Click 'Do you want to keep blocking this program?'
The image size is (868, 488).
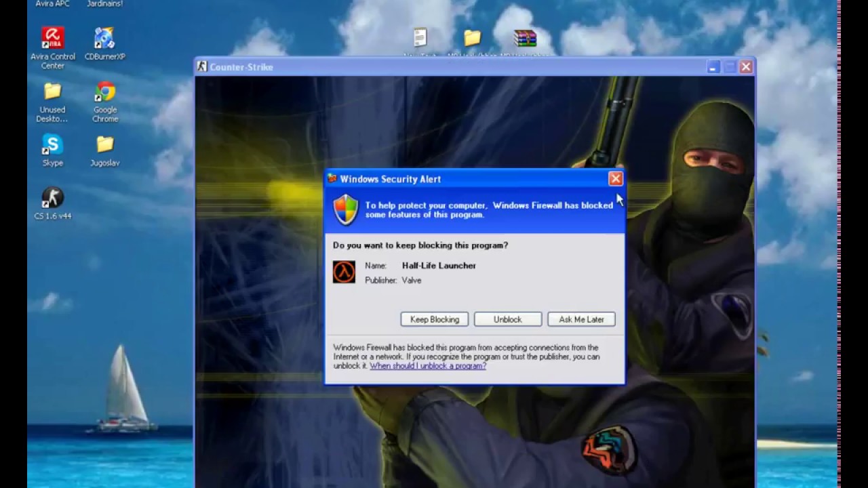[x=420, y=245]
